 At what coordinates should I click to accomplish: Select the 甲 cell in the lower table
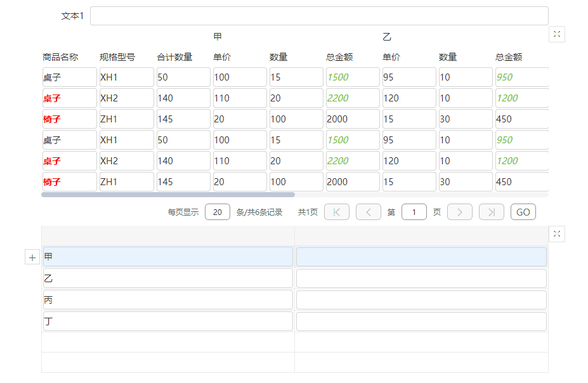click(168, 257)
